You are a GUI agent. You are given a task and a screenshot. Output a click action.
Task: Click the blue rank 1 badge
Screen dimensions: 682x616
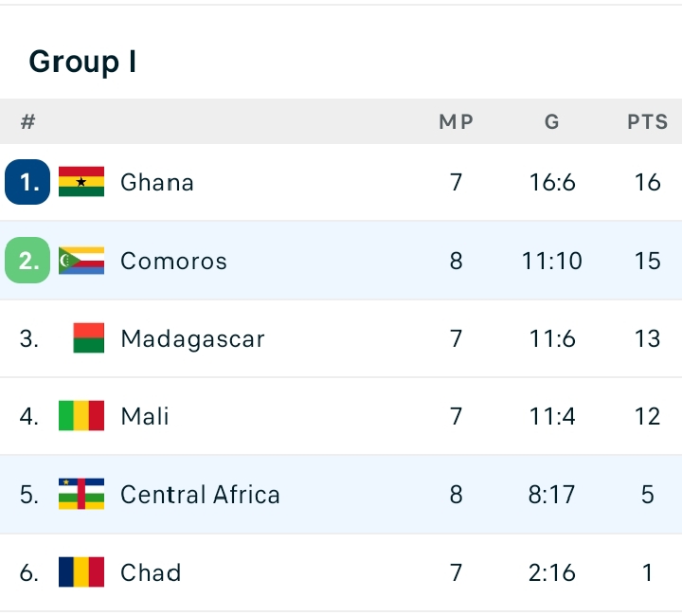click(27, 182)
